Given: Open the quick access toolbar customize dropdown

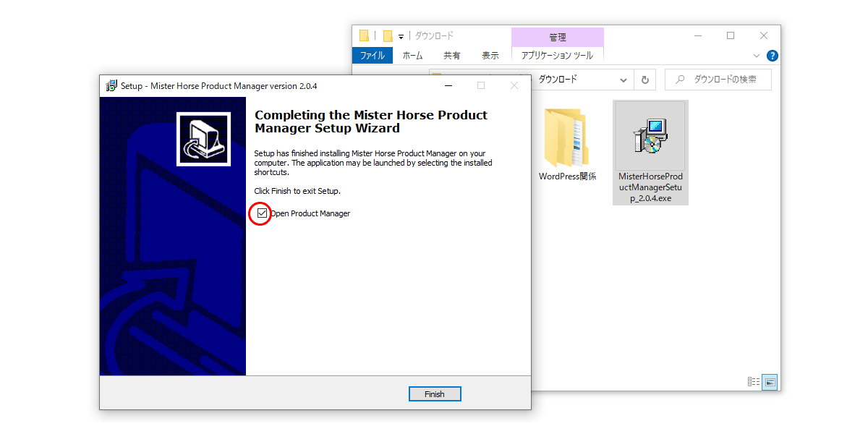Looking at the screenshot, I should pyautogui.click(x=401, y=36).
